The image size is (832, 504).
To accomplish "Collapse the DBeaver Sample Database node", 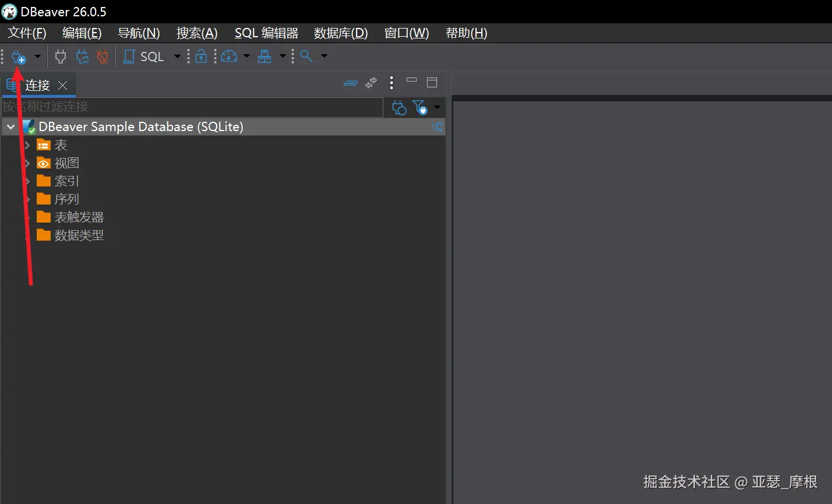I will [x=10, y=127].
